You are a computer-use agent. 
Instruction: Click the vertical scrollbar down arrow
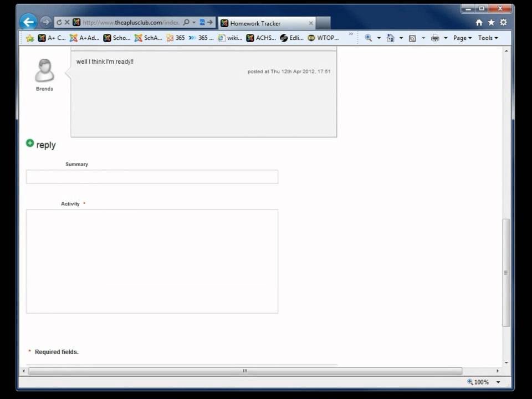click(506, 362)
